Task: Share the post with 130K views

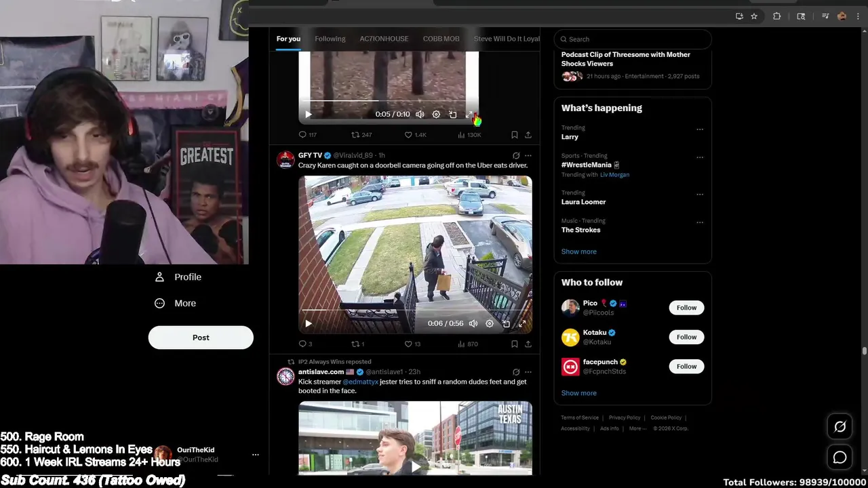Action: pos(528,135)
